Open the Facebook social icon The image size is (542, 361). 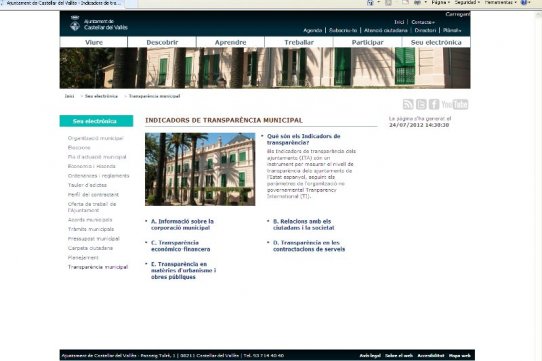coord(434,104)
